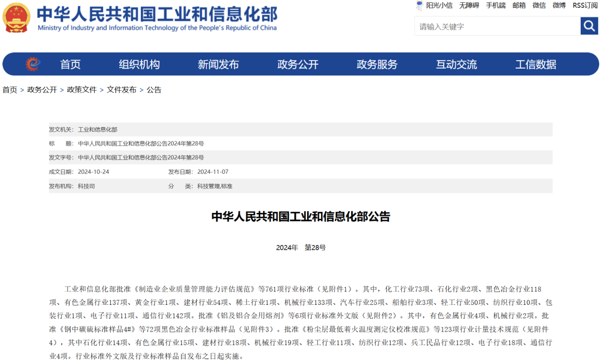The height and width of the screenshot is (364, 602).
Task: Open the 互动交流 menu
Action: (x=457, y=64)
